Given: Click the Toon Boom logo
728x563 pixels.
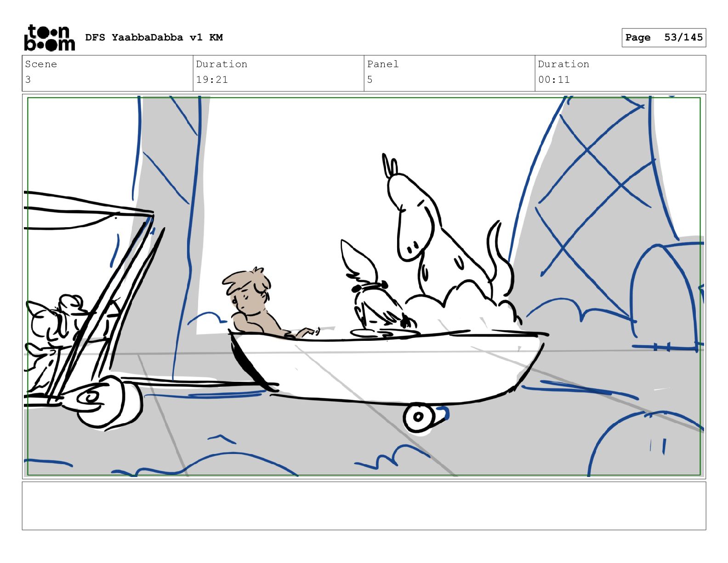Looking at the screenshot, I should [49, 37].
